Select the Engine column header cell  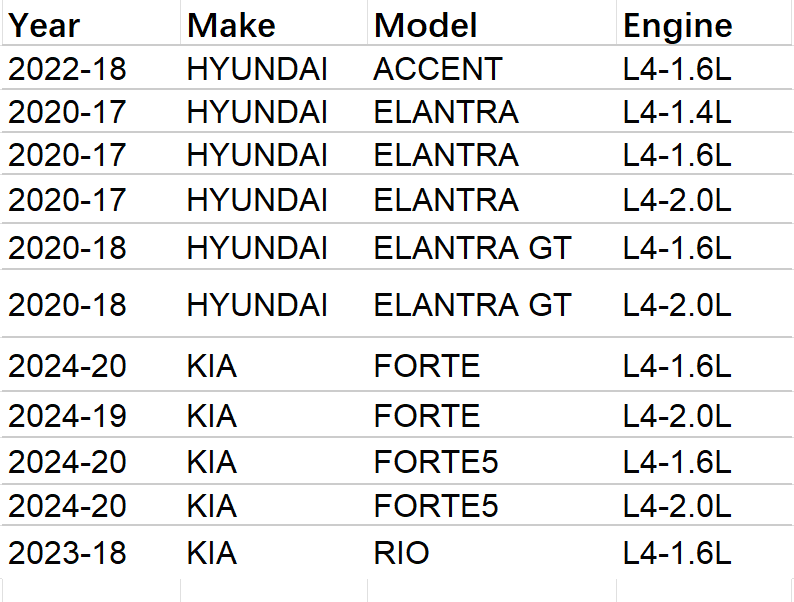678,25
